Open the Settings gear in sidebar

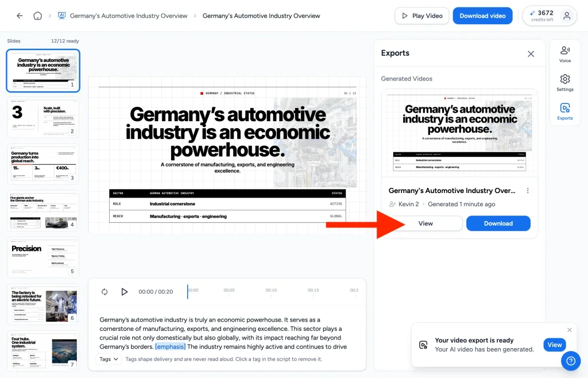click(x=565, y=83)
